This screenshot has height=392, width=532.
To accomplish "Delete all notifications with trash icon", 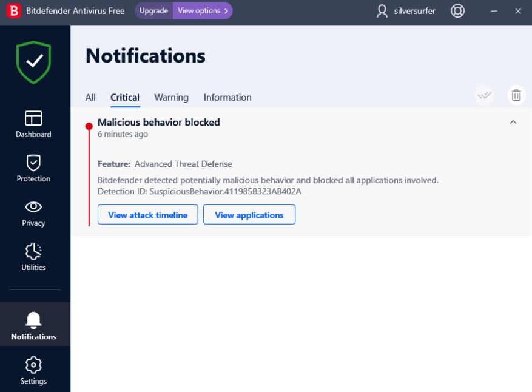I will tap(516, 95).
